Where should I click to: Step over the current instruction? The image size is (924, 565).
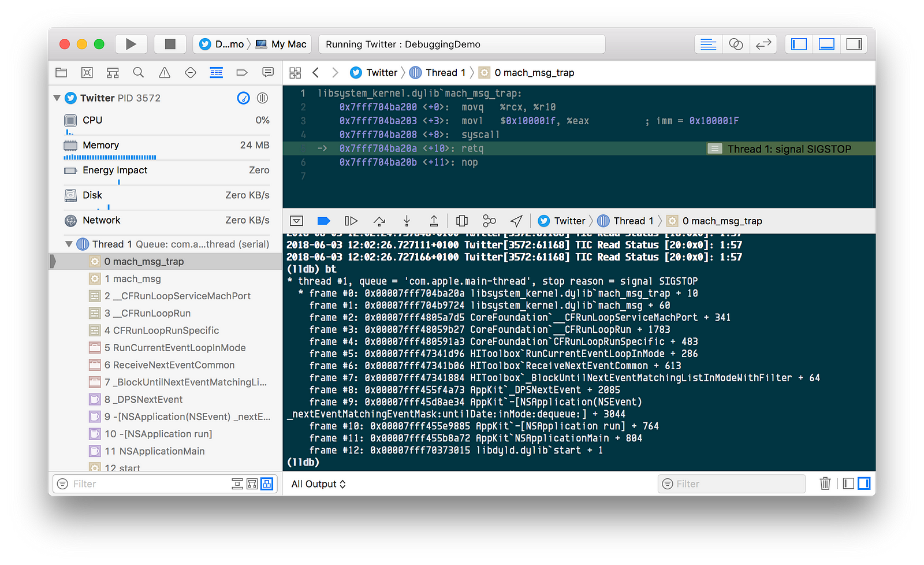pos(379,221)
